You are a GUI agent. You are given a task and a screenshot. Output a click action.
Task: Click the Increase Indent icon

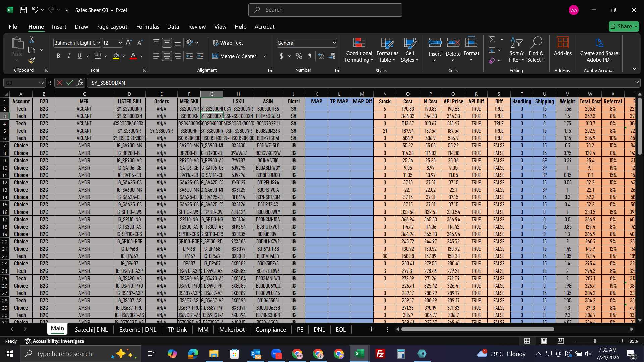coord(200,56)
